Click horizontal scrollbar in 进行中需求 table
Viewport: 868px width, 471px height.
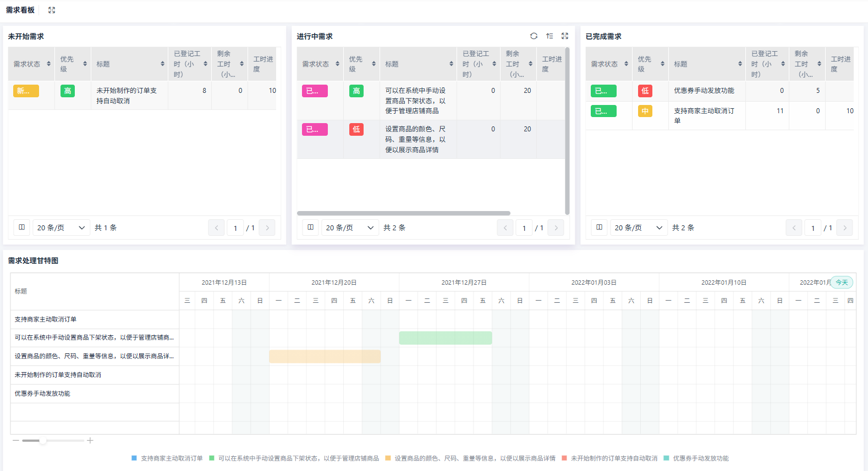pyautogui.click(x=404, y=213)
